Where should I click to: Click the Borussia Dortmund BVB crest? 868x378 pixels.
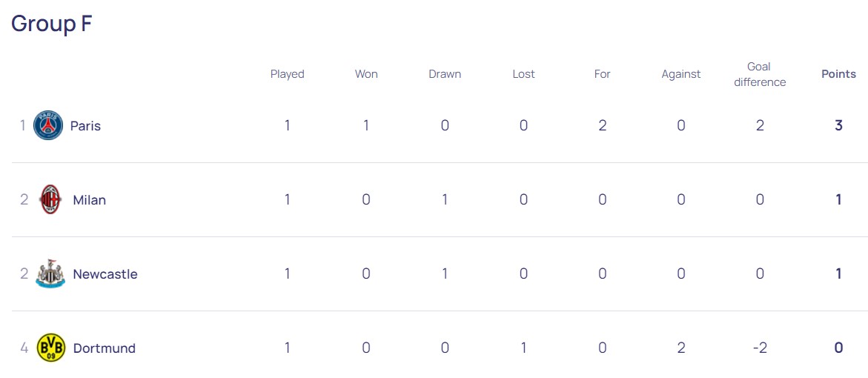pyautogui.click(x=50, y=348)
